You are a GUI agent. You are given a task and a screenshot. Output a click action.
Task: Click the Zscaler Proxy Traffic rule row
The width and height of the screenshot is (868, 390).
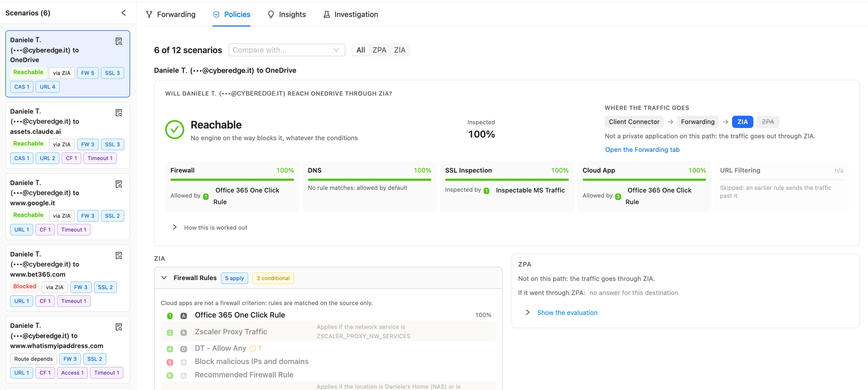(x=328, y=332)
